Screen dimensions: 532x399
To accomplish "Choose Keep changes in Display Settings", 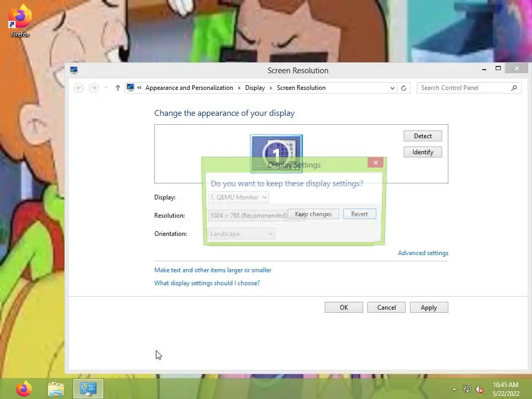I will (x=313, y=214).
